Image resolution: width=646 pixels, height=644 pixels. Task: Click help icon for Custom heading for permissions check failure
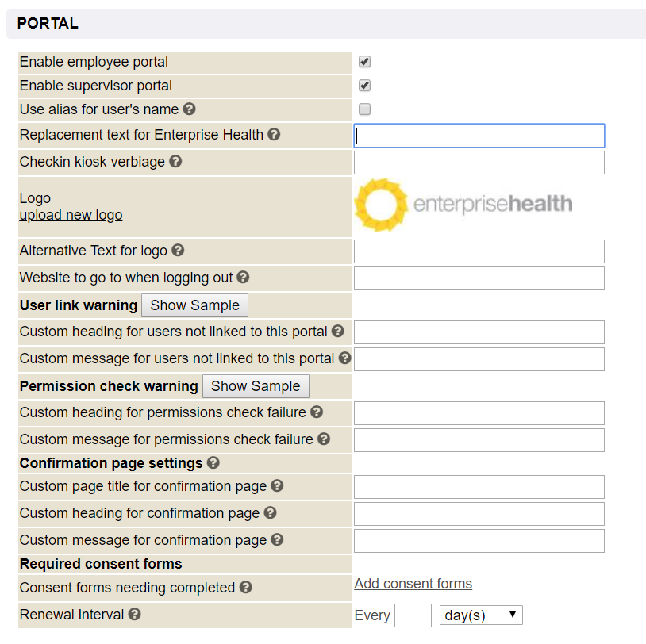click(317, 412)
